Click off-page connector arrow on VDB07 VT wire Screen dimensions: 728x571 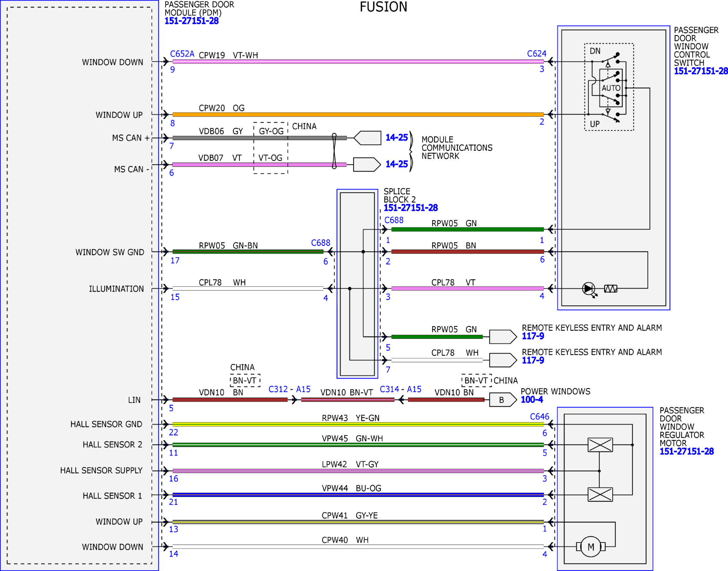click(367, 164)
